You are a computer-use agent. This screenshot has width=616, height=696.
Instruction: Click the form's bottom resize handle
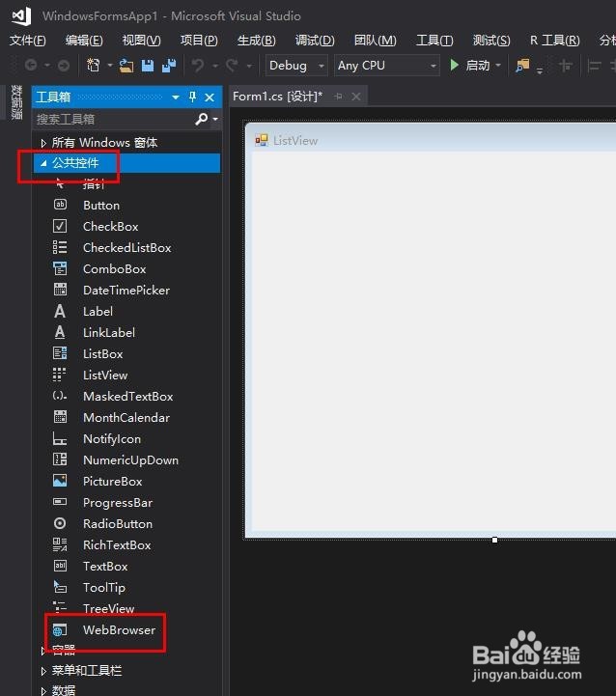[x=494, y=541]
